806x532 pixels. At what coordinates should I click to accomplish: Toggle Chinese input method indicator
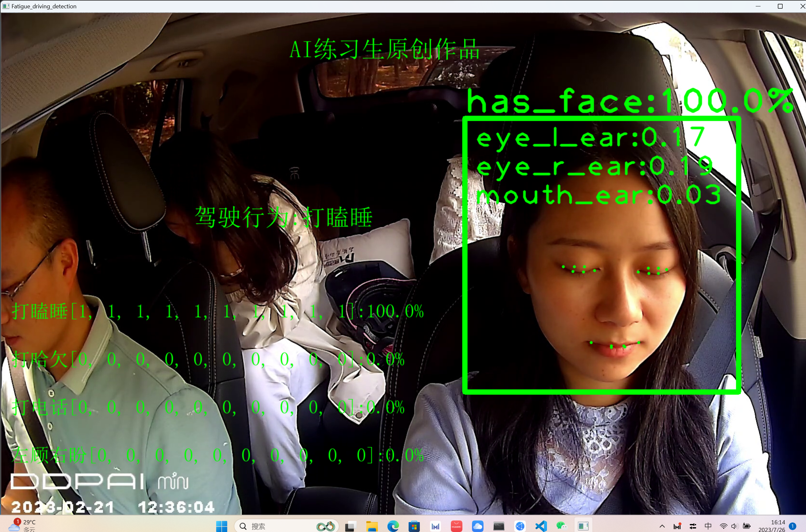[x=708, y=526]
